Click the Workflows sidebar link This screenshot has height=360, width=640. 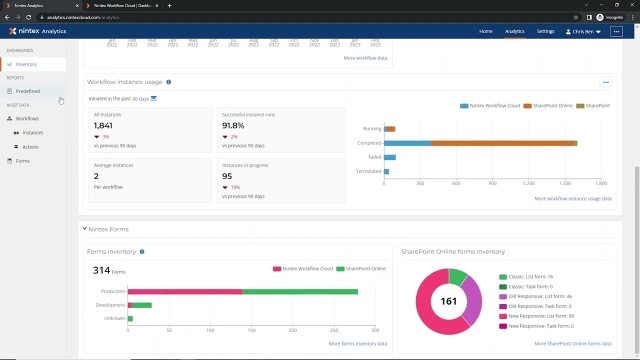pyautogui.click(x=27, y=118)
